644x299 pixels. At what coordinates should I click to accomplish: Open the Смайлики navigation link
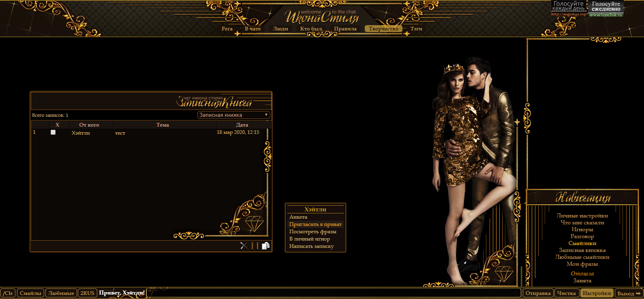pos(582,243)
